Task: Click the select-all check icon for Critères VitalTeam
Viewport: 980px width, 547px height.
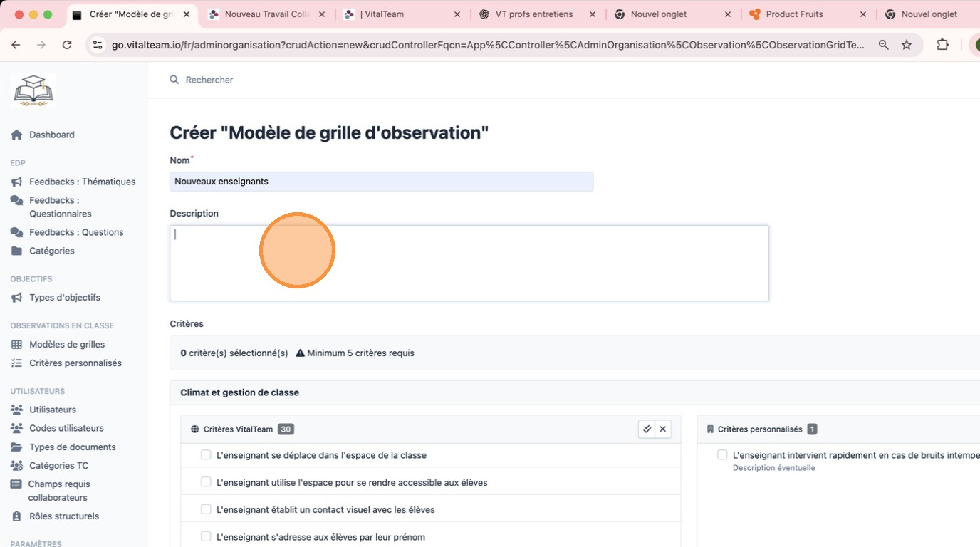Action: 647,429
